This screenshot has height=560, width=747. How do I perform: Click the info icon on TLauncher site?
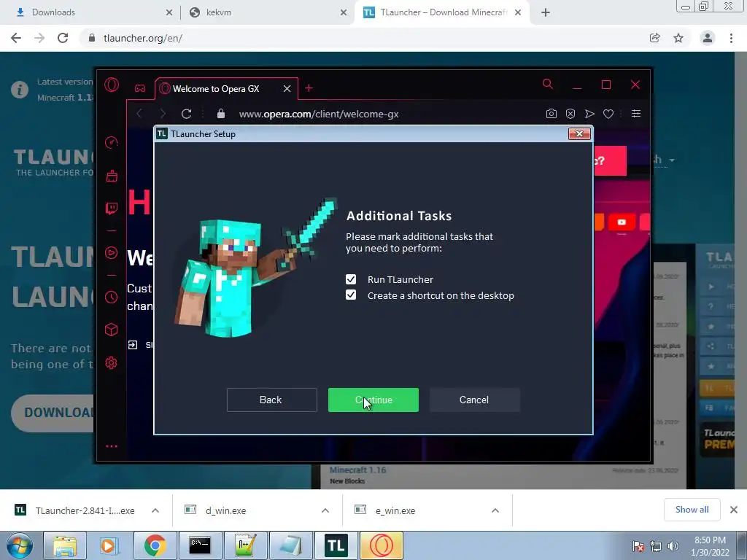tap(20, 90)
